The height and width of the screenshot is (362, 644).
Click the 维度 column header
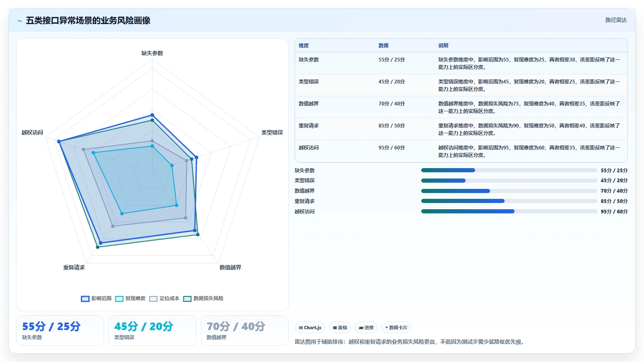[x=304, y=46]
